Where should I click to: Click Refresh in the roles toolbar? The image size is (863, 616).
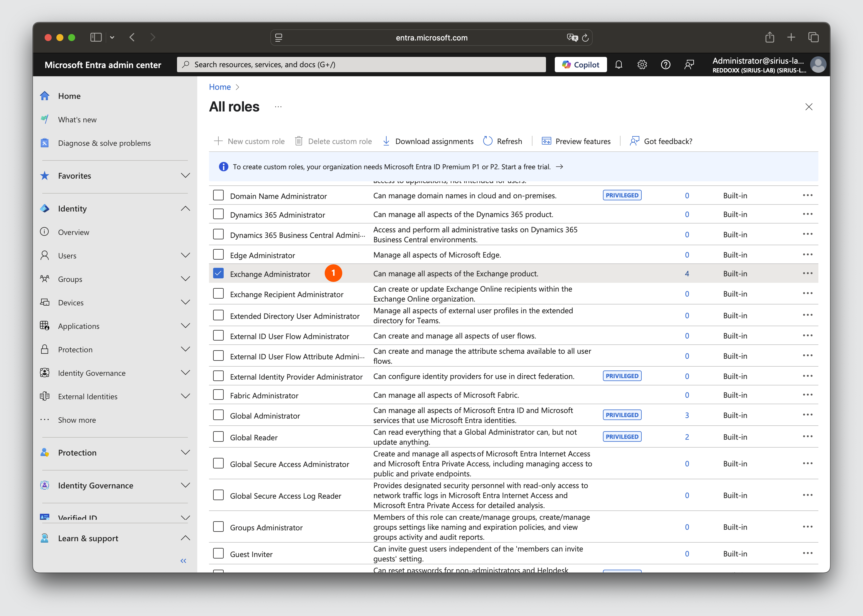[503, 141]
